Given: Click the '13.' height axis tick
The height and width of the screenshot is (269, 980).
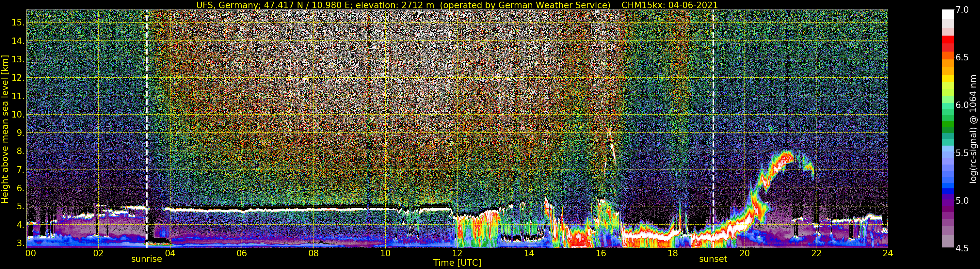Looking at the screenshot, I should pyautogui.click(x=18, y=59).
